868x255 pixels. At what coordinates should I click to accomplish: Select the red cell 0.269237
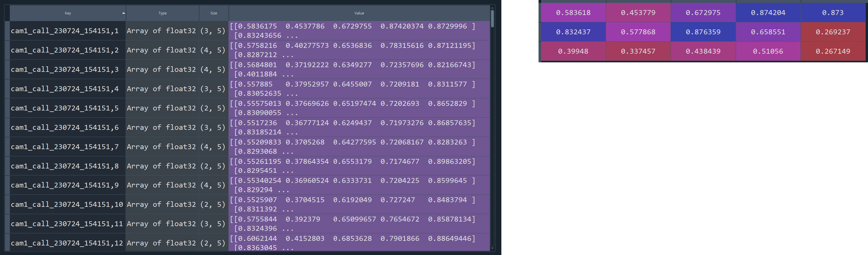point(833,32)
